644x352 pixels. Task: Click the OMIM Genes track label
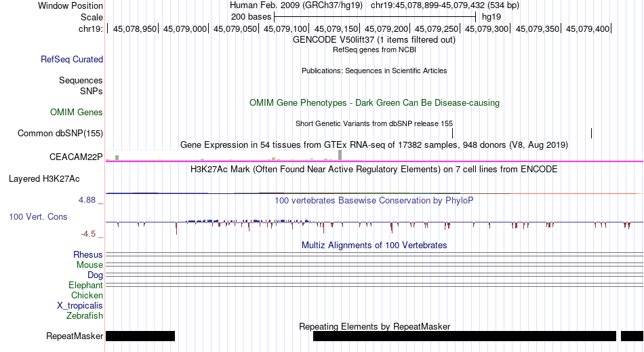click(x=76, y=112)
